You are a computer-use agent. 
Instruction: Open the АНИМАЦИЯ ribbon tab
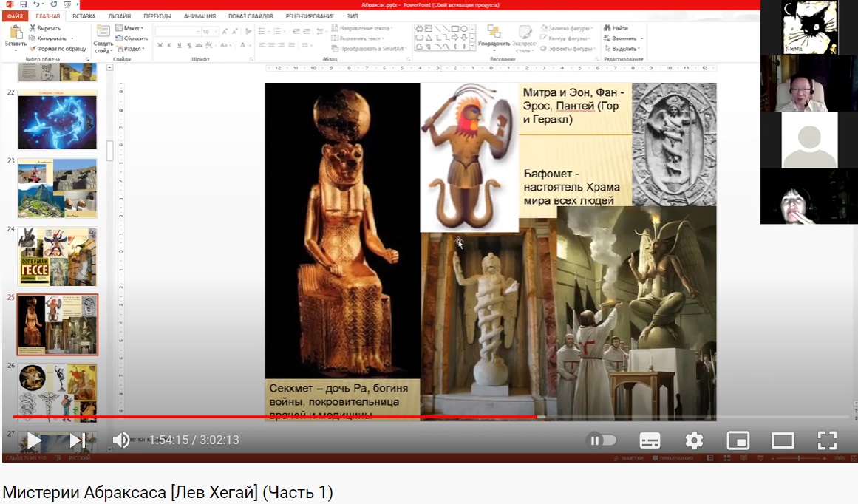pos(200,16)
